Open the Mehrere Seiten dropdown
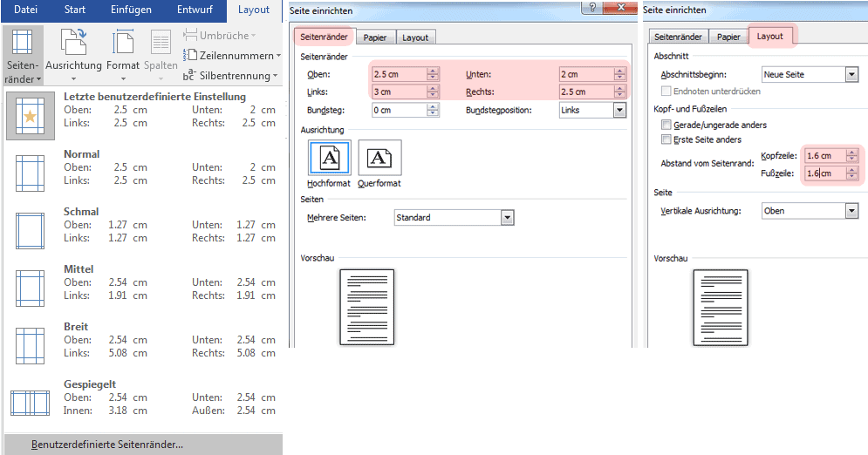 [x=507, y=217]
